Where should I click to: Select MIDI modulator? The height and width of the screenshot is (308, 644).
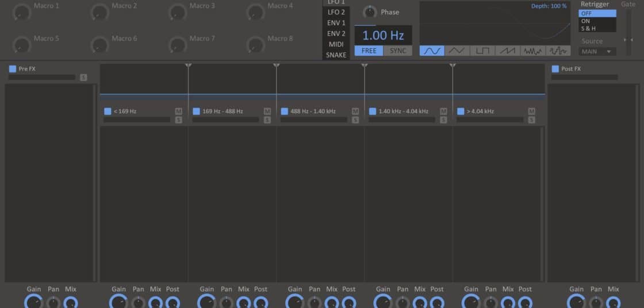tap(336, 44)
